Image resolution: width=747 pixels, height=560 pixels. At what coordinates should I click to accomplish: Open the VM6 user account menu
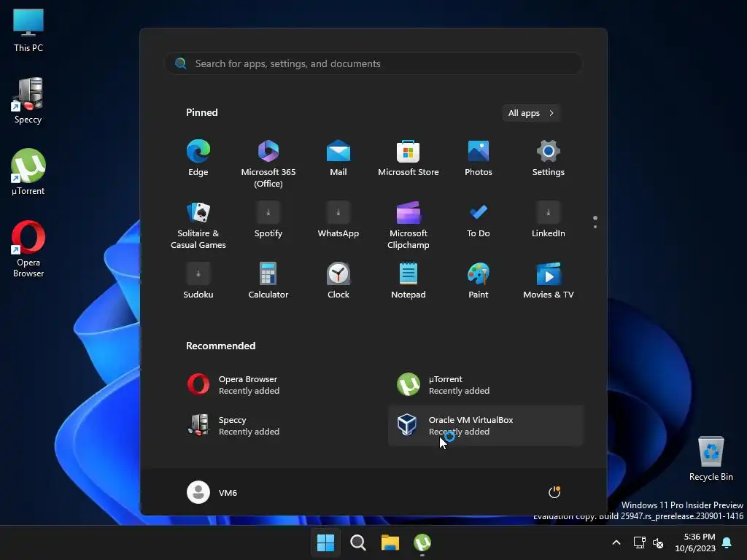[212, 492]
